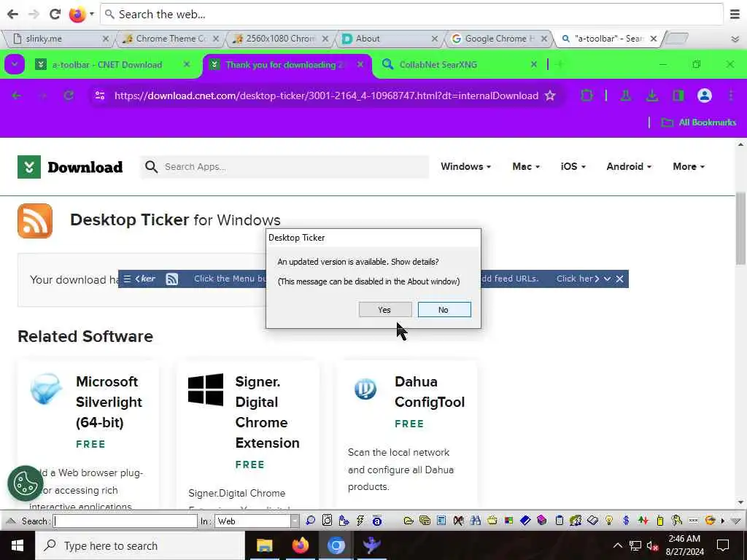Viewport: 747px width, 560px height.
Task: Open the More dropdown menu on CNET
Action: coord(689,167)
